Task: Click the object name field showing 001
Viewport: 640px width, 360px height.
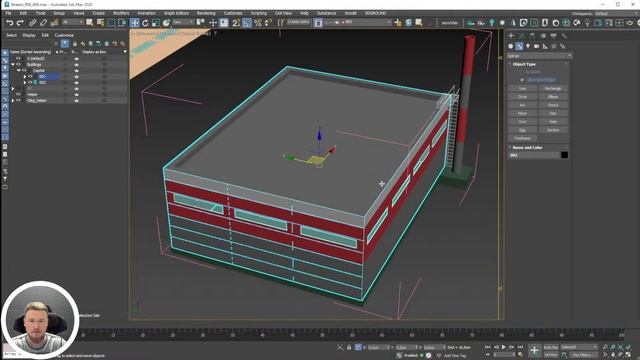Action: [x=534, y=155]
